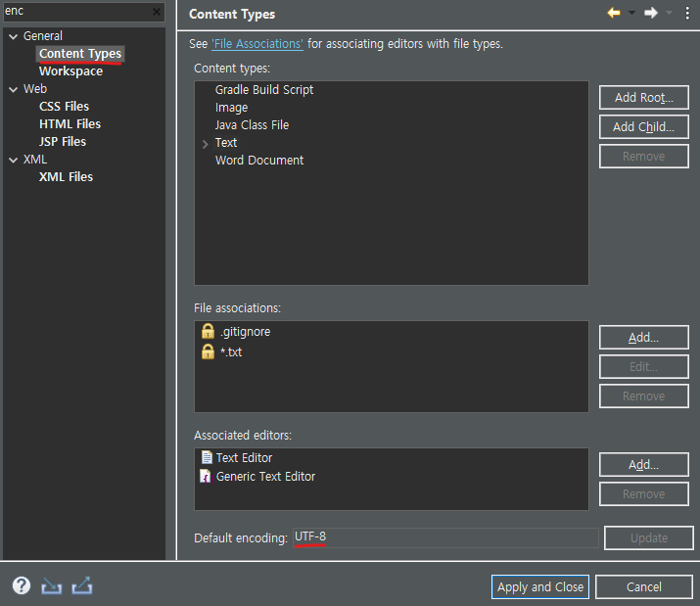Click the Generic Text Editor icon

[x=205, y=476]
